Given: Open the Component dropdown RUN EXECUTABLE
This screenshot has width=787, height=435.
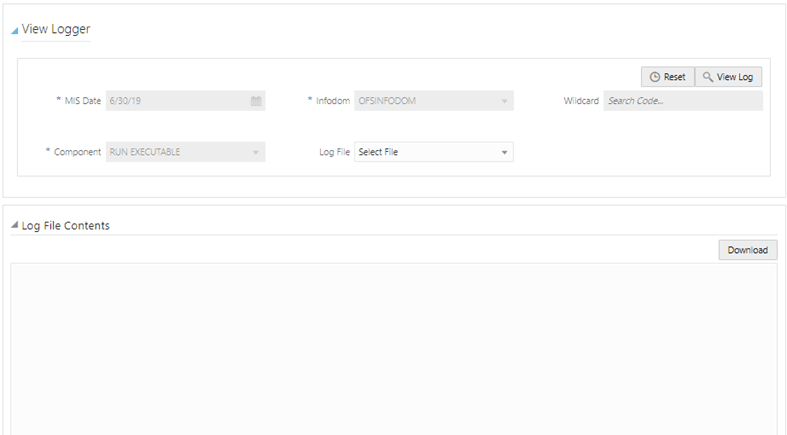Looking at the screenshot, I should (185, 152).
